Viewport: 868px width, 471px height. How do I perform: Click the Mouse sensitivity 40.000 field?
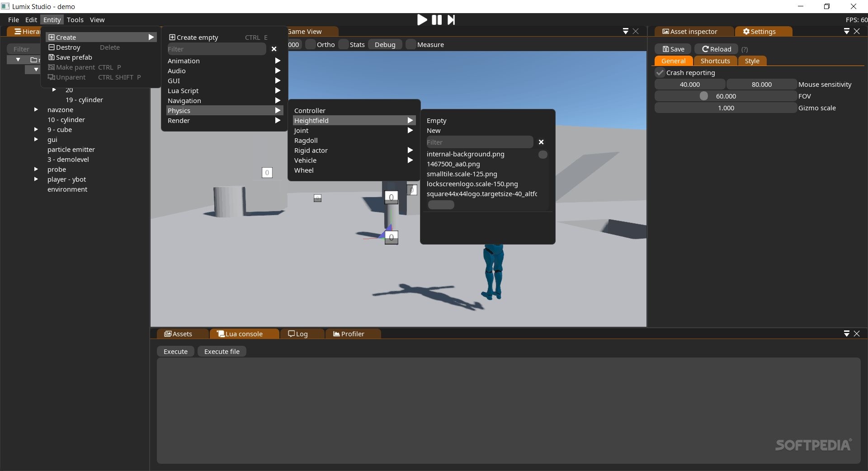690,85
